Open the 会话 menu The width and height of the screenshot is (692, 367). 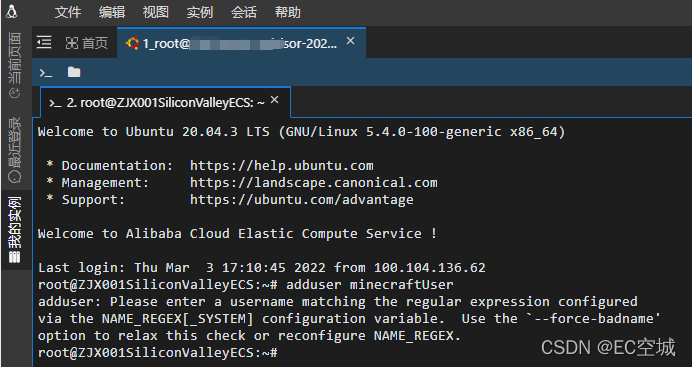[x=244, y=12]
